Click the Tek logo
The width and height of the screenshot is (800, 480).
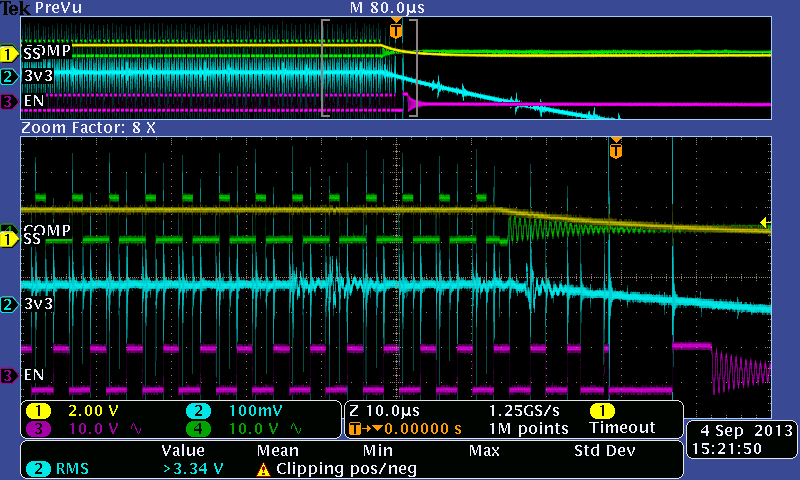tap(15, 8)
